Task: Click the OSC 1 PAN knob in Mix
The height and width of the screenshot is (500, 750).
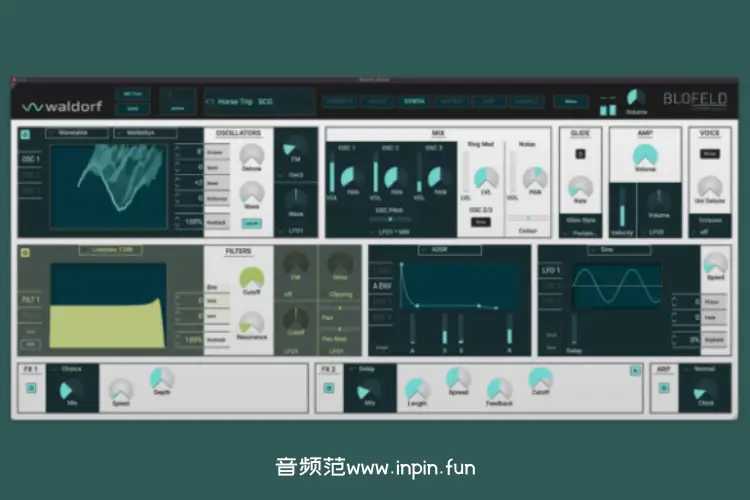Action: (x=353, y=177)
